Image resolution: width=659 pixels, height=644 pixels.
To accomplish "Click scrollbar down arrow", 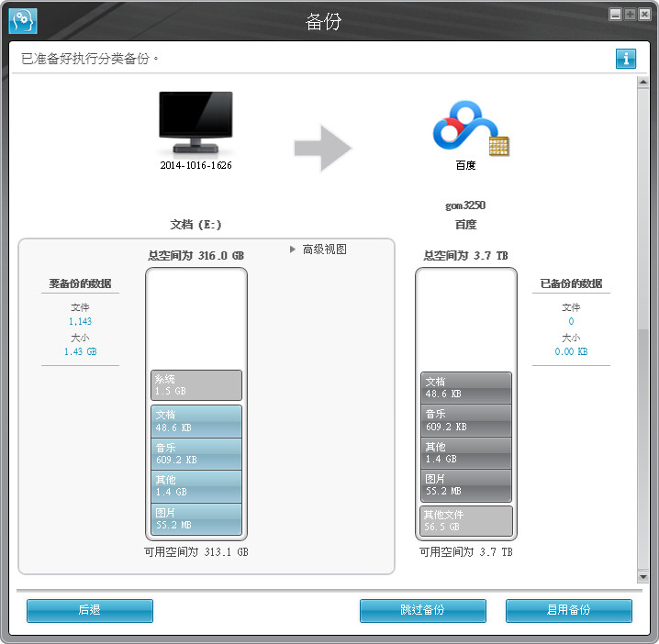I will click(643, 577).
